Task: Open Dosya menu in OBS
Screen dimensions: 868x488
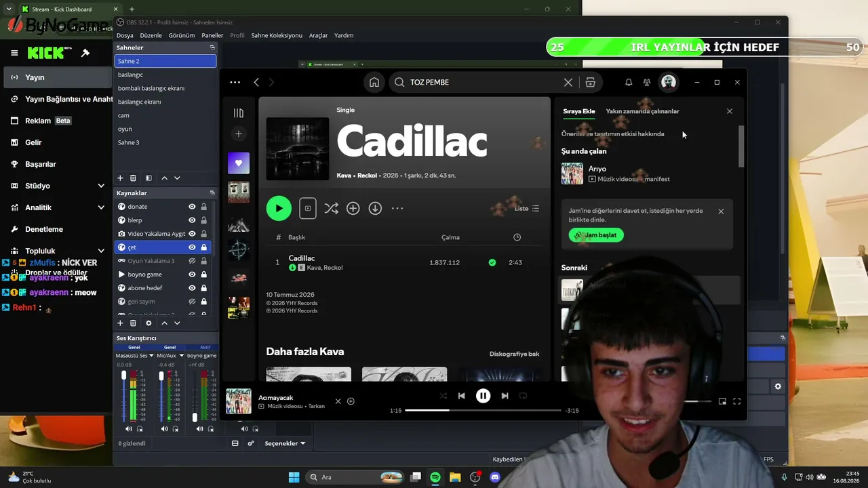Action: 125,35
